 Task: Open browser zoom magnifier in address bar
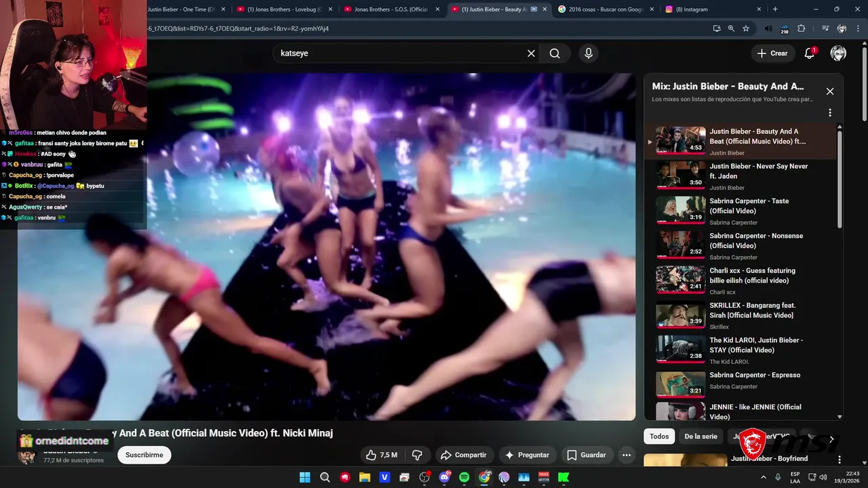click(731, 28)
